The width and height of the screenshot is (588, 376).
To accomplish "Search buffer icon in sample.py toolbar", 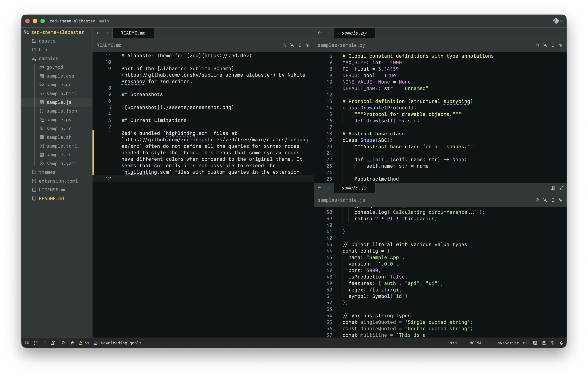I will click(x=537, y=45).
